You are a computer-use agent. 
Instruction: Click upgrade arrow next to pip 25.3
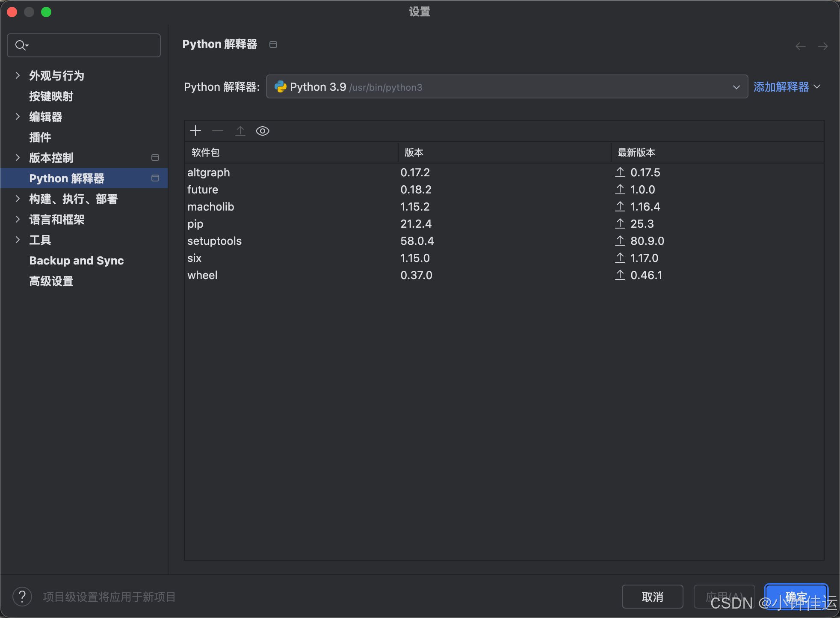coord(620,224)
